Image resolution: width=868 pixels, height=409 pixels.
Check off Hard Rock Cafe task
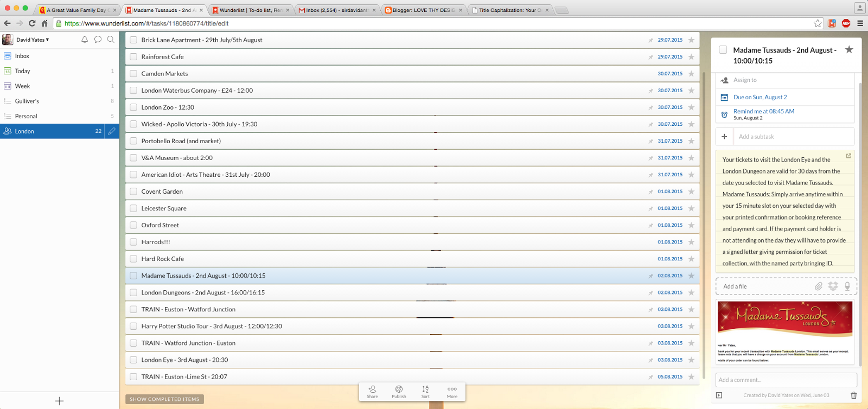pos(133,259)
